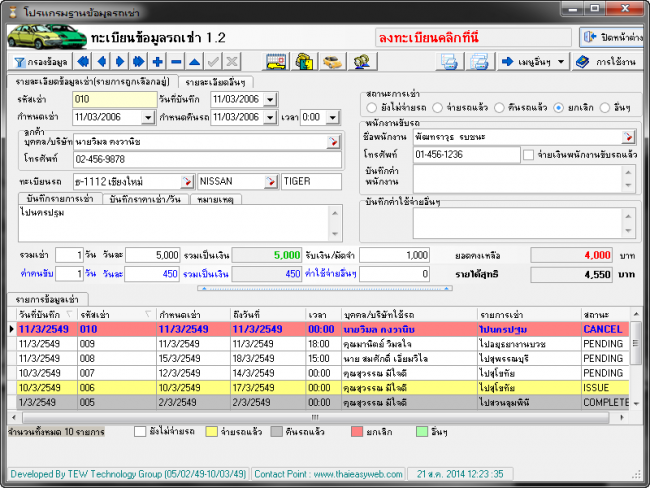Tick the จ่ายเงินพนักงานขับรถแล้ว checkbox
The width and height of the screenshot is (650, 488).
(528, 155)
